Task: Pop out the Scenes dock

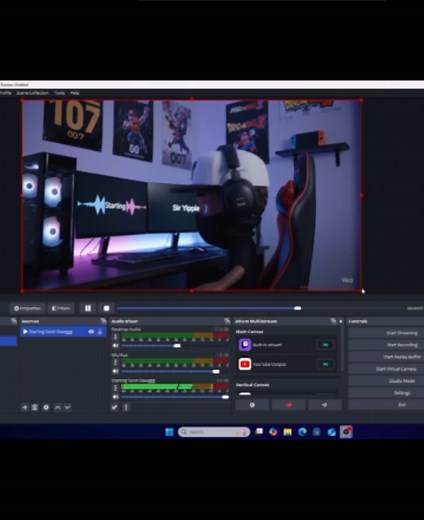Action: 14,321
